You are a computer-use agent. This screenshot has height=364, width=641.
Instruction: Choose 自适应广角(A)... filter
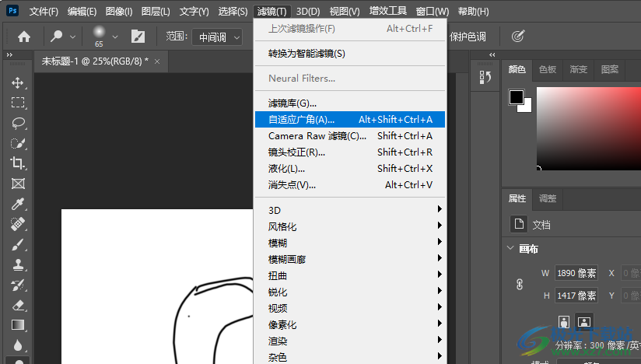point(350,119)
